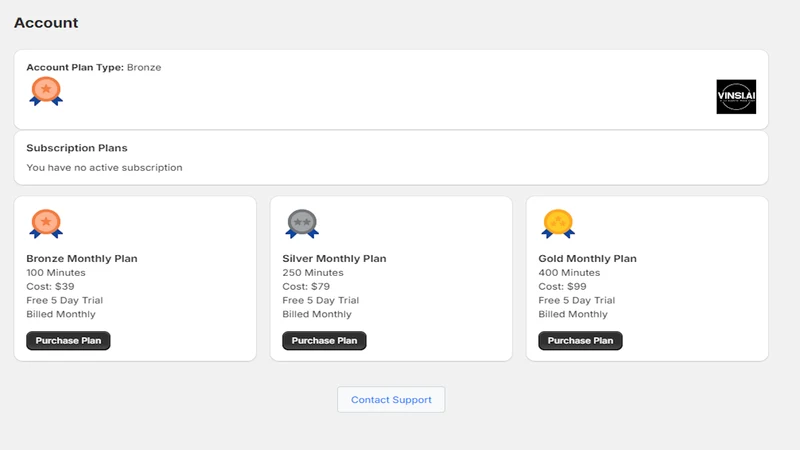Click the 'Cost: $79' text
Image resolution: width=800 pixels, height=450 pixels.
tap(306, 286)
